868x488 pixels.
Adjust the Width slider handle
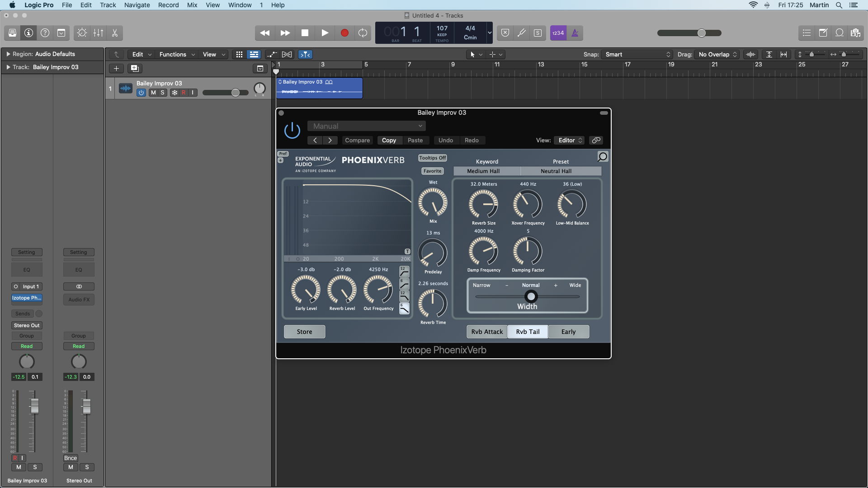click(x=531, y=296)
